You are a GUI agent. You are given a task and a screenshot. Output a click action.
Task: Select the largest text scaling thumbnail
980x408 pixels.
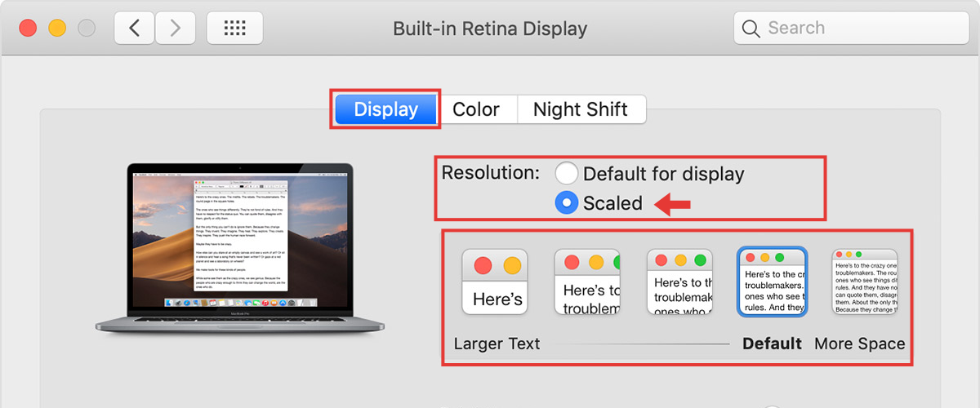point(495,282)
